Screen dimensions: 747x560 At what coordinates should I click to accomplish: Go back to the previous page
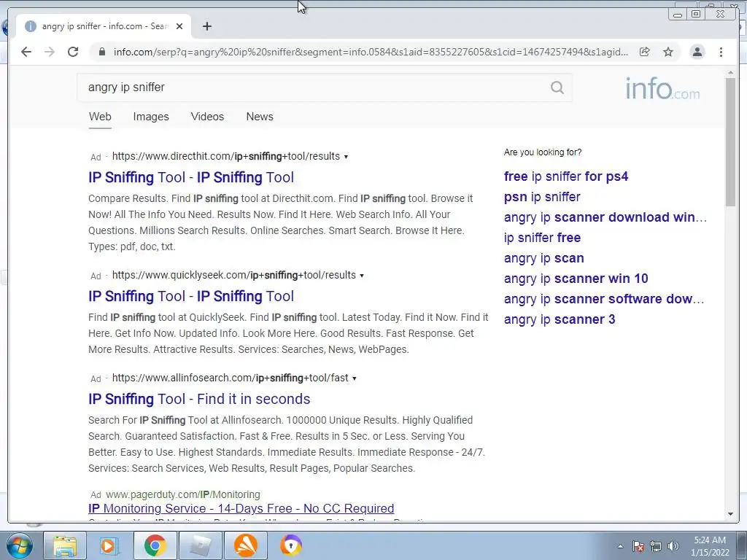pyautogui.click(x=26, y=52)
